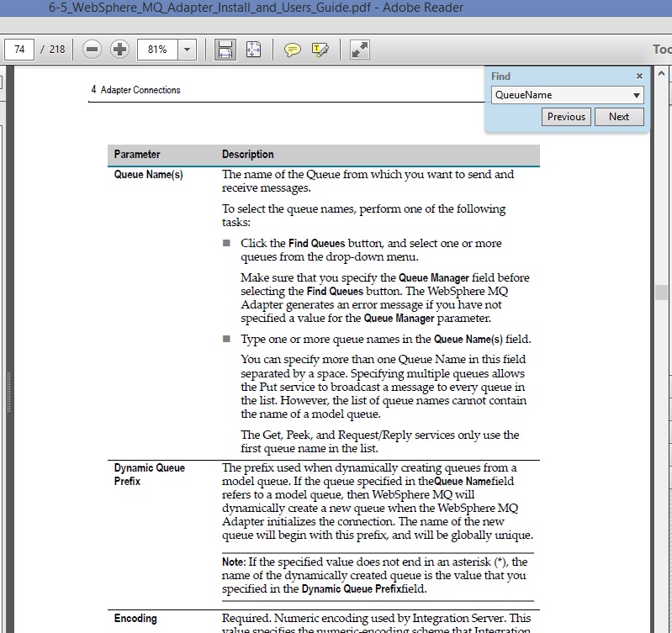Image resolution: width=672 pixels, height=633 pixels.
Task: Click the 218 total page count
Action: pyautogui.click(x=57, y=50)
